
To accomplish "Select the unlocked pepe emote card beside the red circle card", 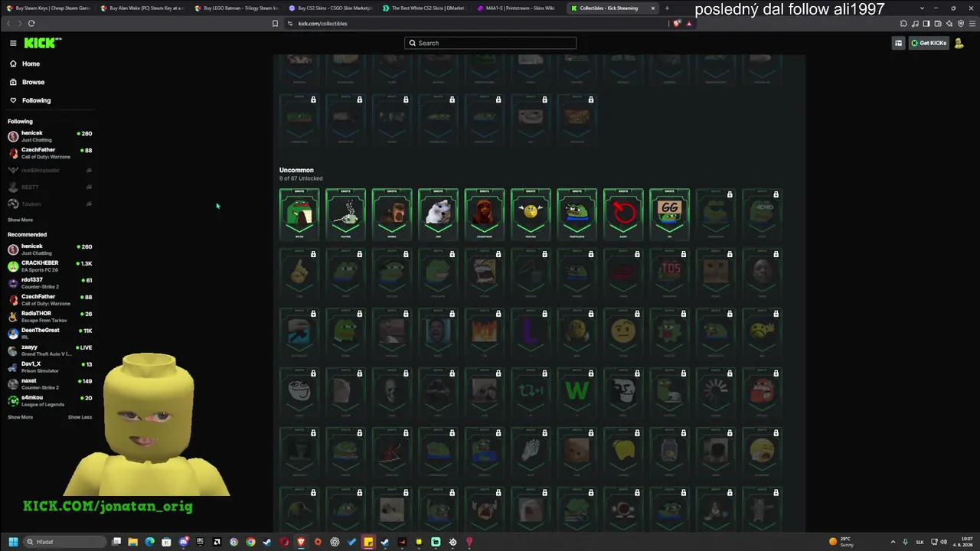I will coord(577,214).
